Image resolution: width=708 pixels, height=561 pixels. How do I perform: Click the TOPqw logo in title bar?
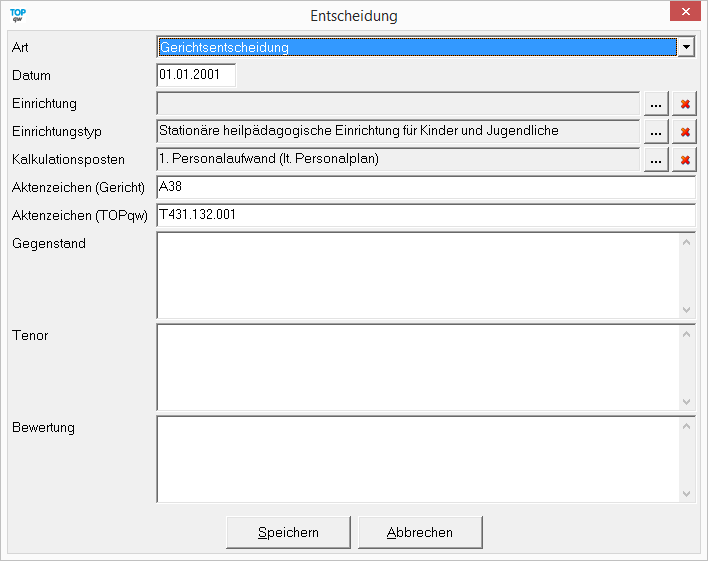point(17,15)
